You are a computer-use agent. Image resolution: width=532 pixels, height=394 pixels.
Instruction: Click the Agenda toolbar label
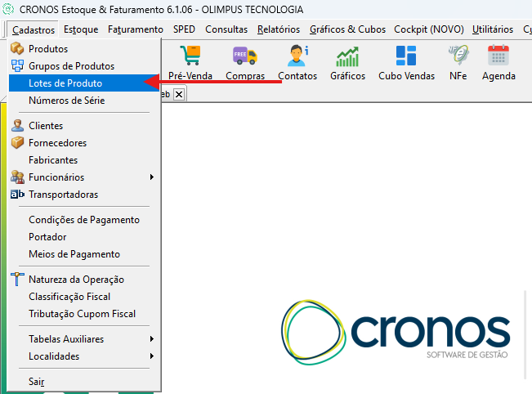click(x=498, y=76)
